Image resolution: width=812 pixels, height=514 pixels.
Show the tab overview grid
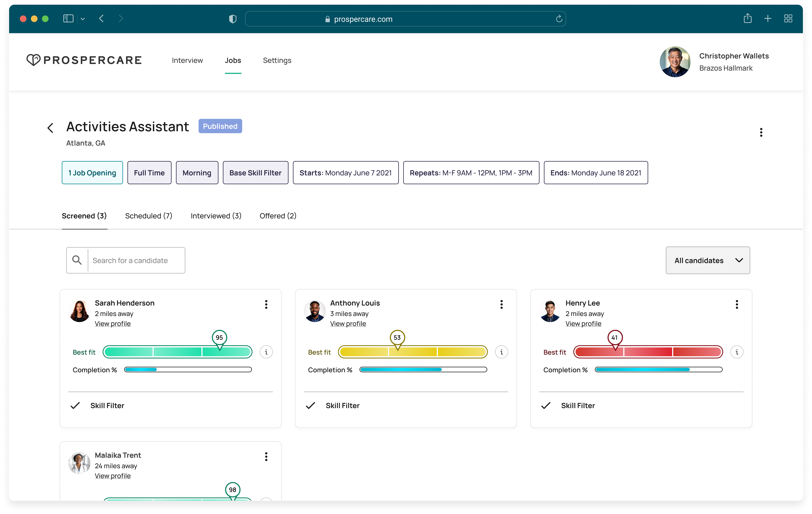click(788, 18)
